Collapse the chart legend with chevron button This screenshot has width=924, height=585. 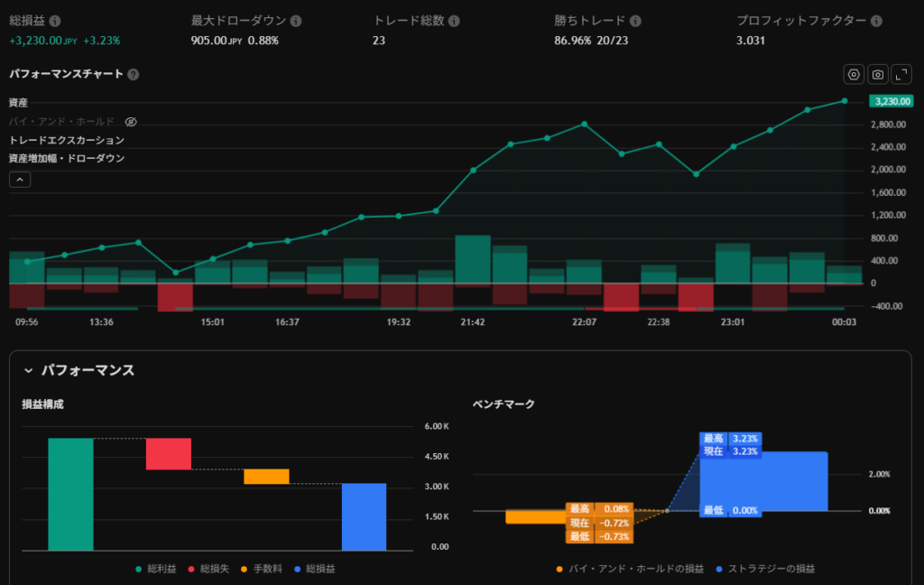tap(20, 180)
